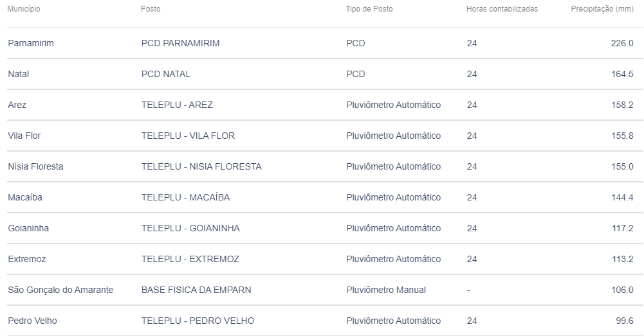
Task: Select the Arez row
Action: pyautogui.click(x=325, y=105)
